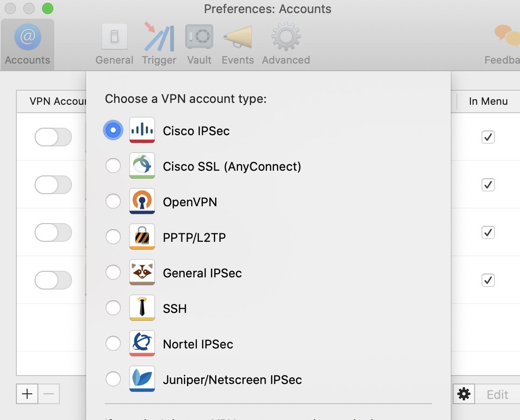Click the SSH label text
Image resolution: width=520 pixels, height=420 pixels.
pyautogui.click(x=175, y=309)
